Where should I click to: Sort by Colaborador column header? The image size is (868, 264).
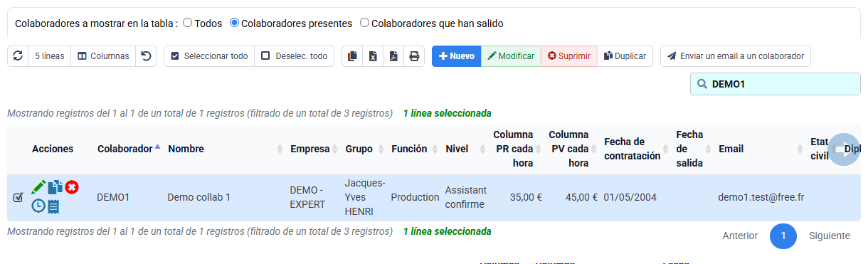(129, 149)
